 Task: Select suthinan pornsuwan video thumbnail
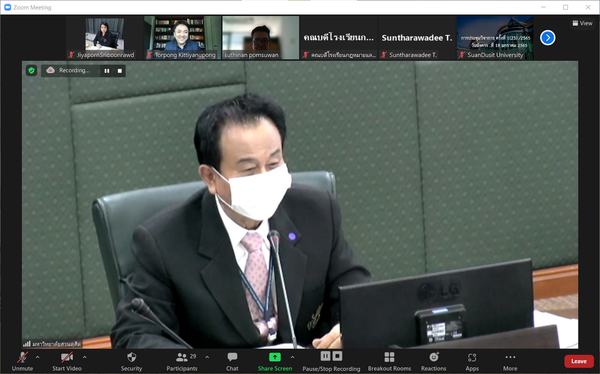(x=261, y=38)
